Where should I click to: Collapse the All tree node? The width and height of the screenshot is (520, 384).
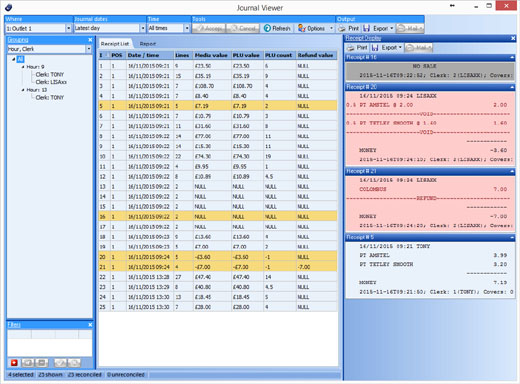[13, 59]
